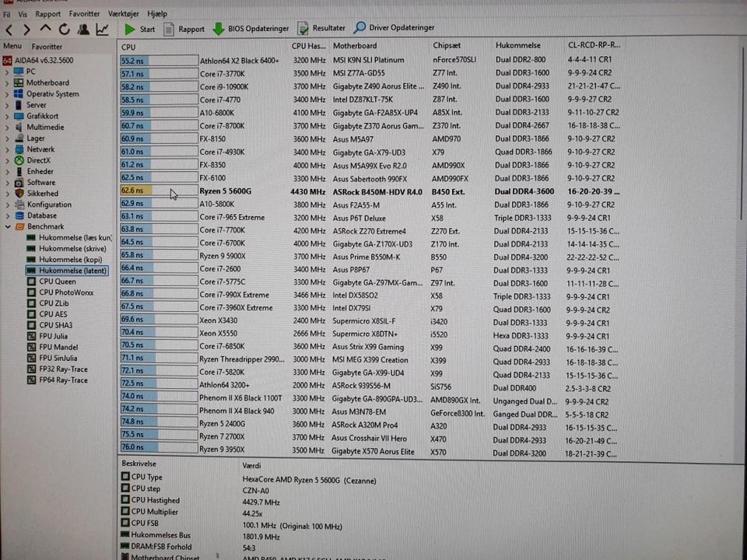Expand the Operativ System tree node

(x=7, y=94)
